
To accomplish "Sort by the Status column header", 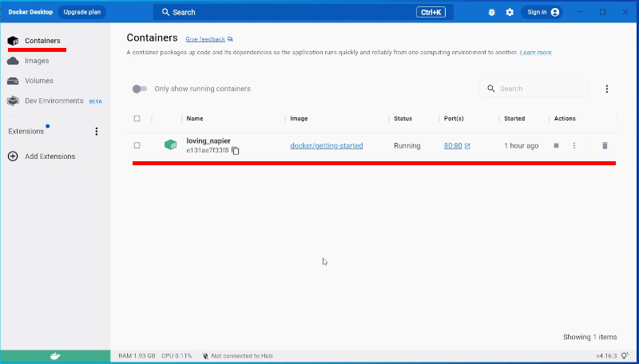I will pyautogui.click(x=403, y=118).
